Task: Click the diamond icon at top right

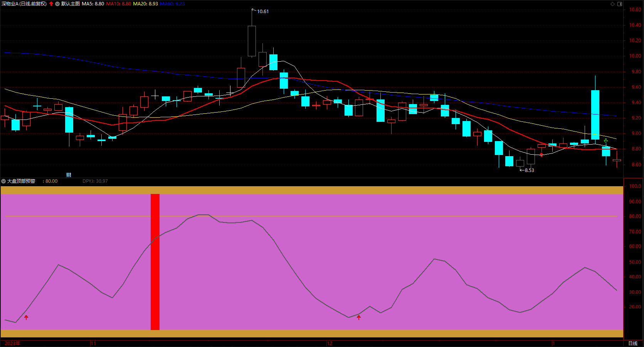Action: tap(612, 4)
